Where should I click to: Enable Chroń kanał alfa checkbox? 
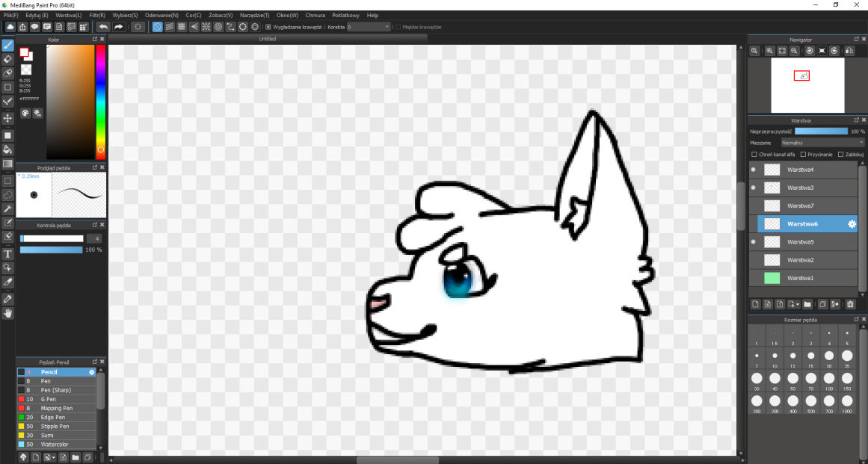pyautogui.click(x=754, y=155)
